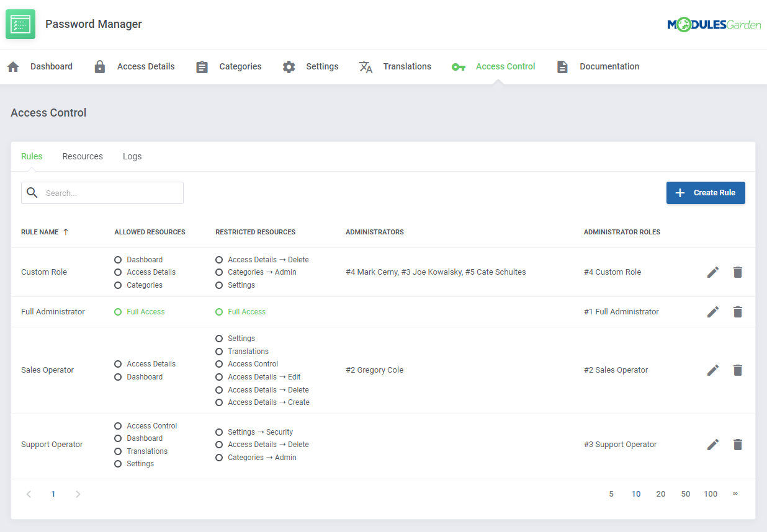Select the translation icon next to Translations
This screenshot has width=767, height=532.
tap(366, 66)
